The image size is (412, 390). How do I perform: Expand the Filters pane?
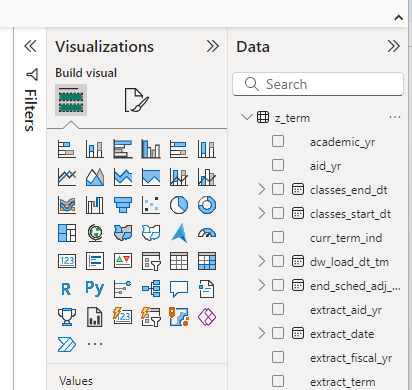(x=30, y=46)
